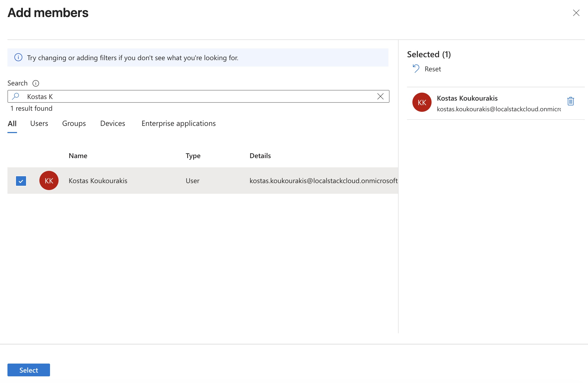Click KK avatar in results row

coord(49,180)
